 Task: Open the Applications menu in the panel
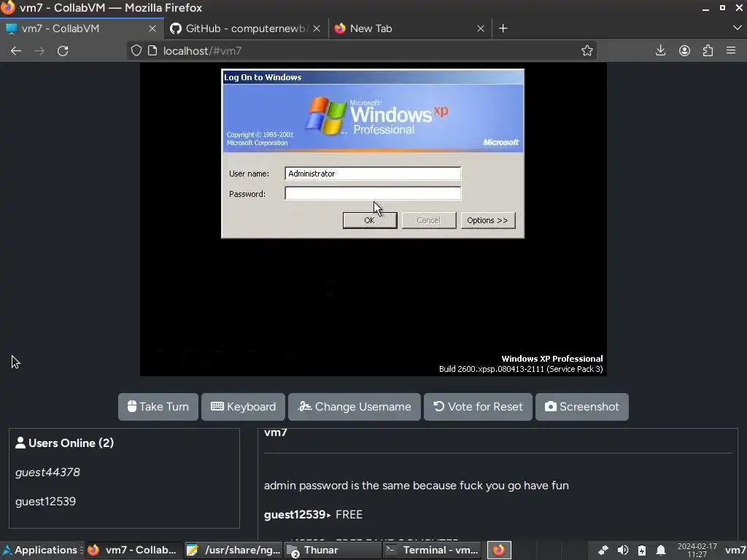tap(41, 550)
